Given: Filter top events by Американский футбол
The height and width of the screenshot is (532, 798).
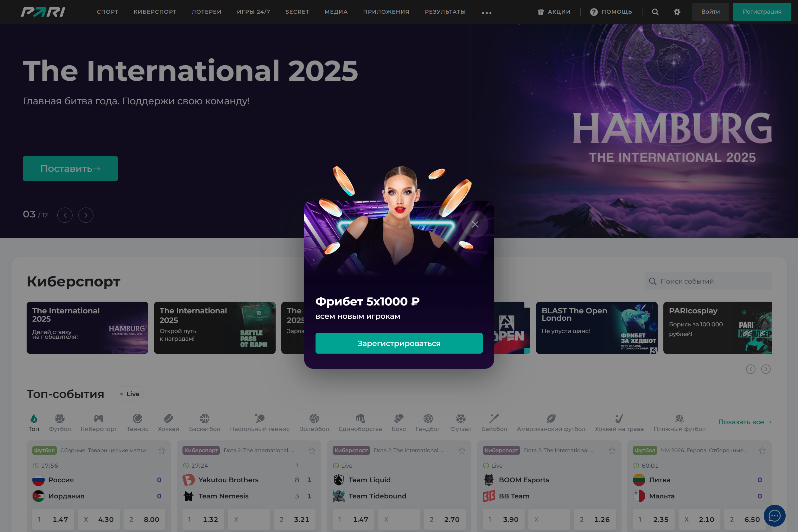Looking at the screenshot, I should 551,422.
